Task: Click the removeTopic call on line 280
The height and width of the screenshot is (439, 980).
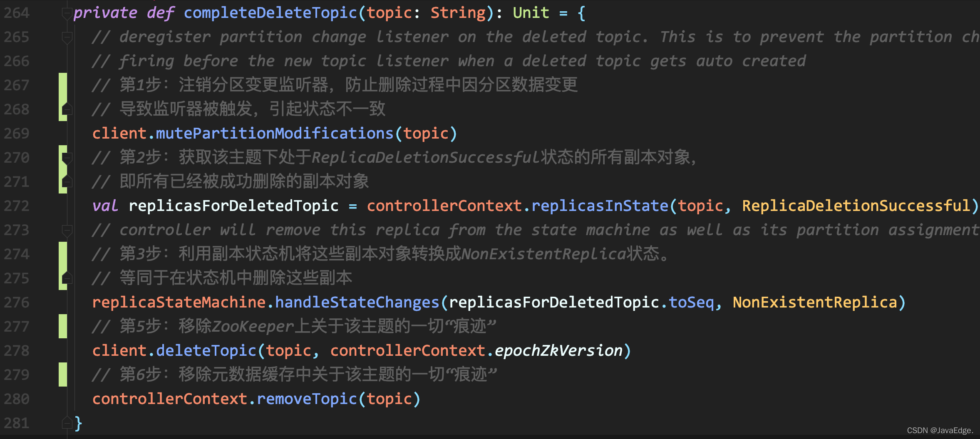Action: pos(307,399)
